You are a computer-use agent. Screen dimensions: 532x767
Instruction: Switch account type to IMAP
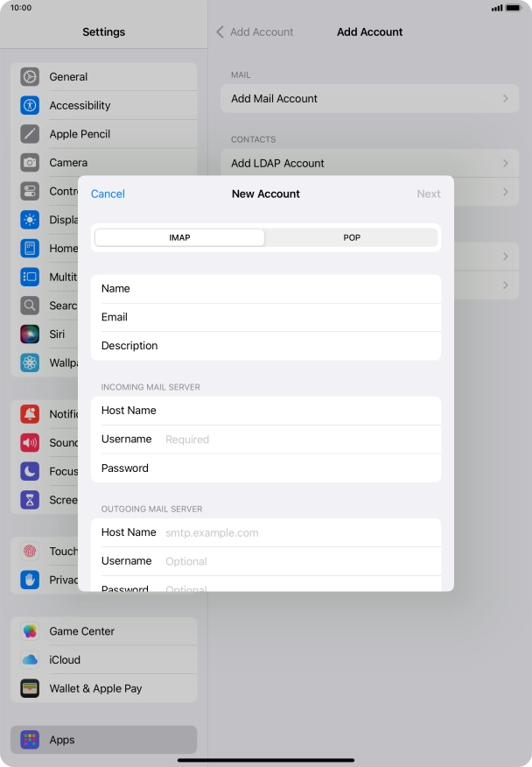click(x=179, y=237)
